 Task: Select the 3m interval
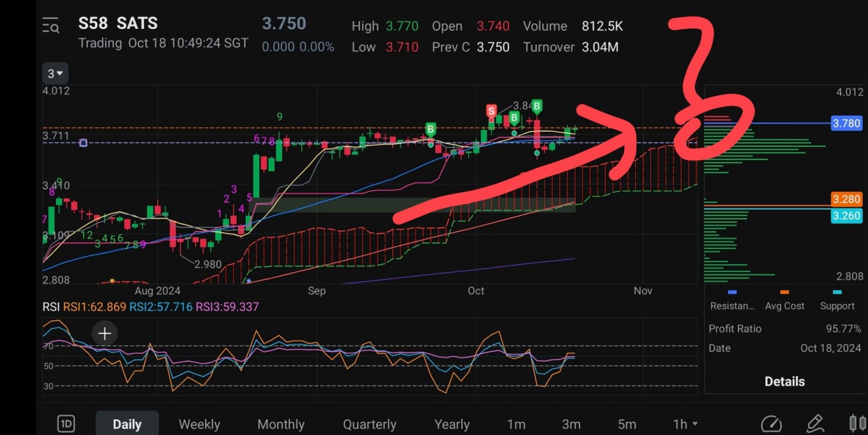click(x=571, y=424)
